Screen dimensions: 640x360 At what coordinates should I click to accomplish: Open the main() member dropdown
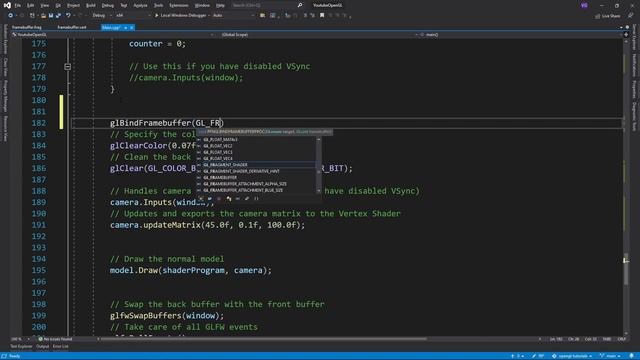pyautogui.click(x=520, y=35)
